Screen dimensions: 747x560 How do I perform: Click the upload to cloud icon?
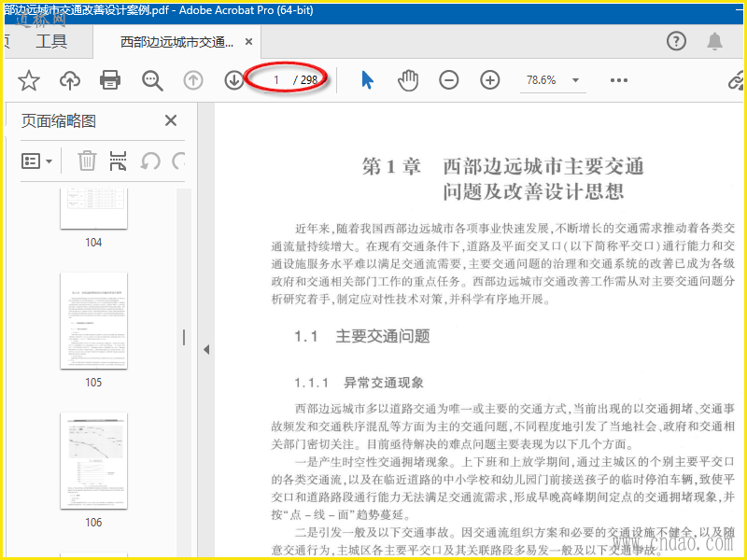tap(69, 80)
